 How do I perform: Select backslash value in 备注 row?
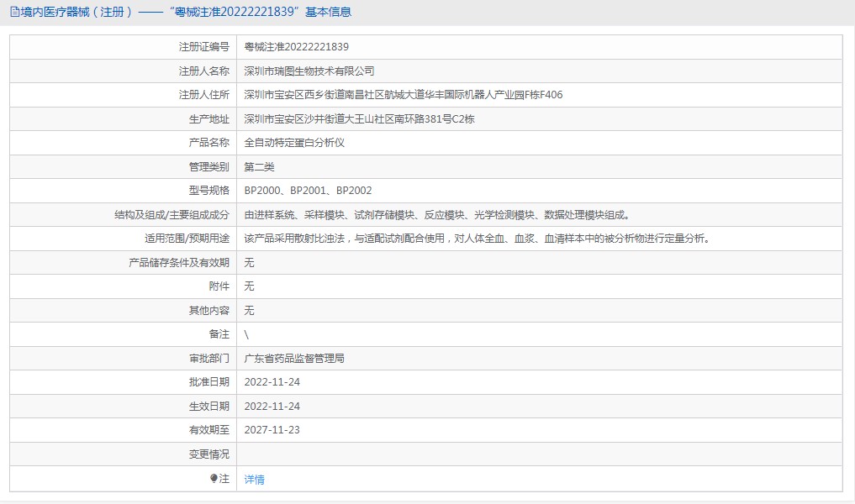pyautogui.click(x=246, y=334)
